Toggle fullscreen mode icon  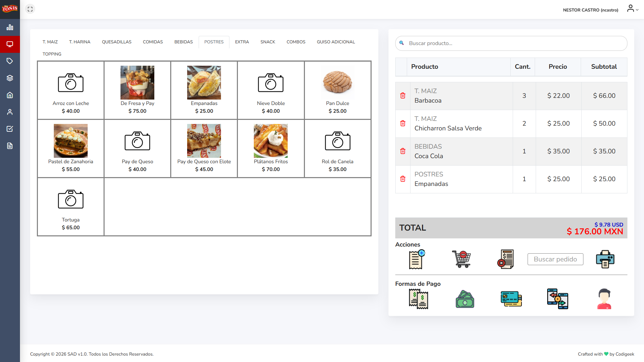[x=30, y=9]
